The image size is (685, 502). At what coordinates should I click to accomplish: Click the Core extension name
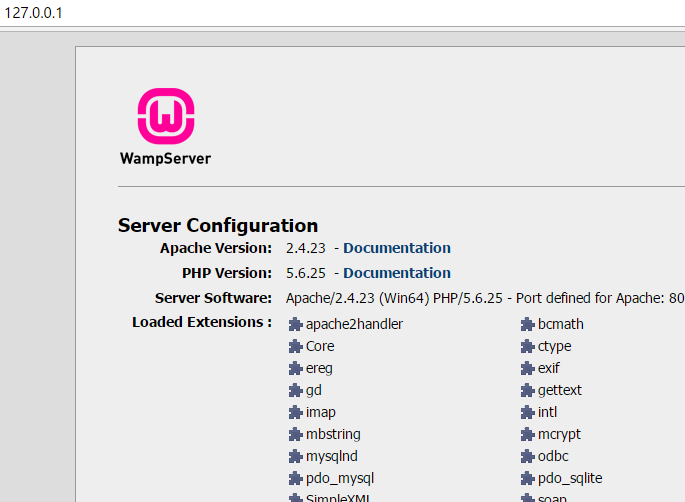320,346
